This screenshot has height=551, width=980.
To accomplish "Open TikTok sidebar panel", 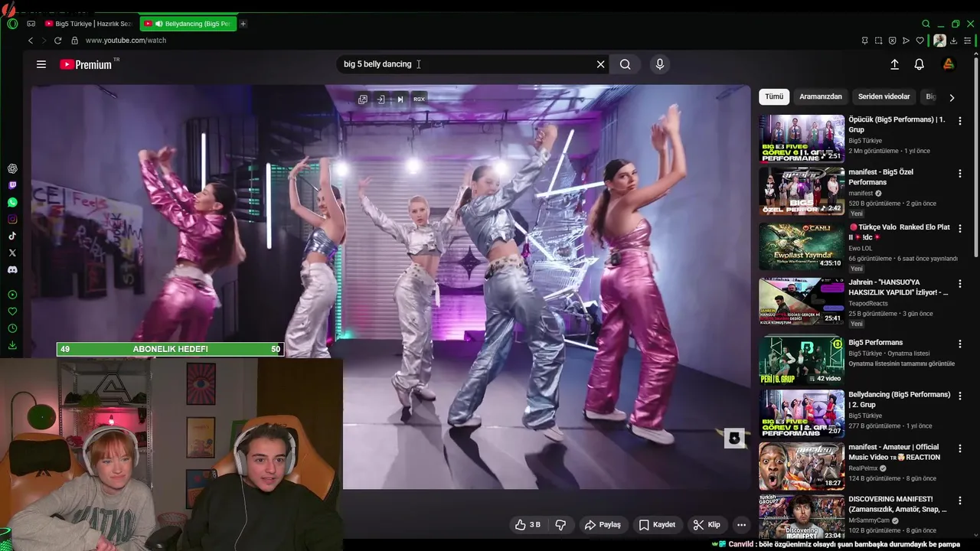I will (12, 236).
